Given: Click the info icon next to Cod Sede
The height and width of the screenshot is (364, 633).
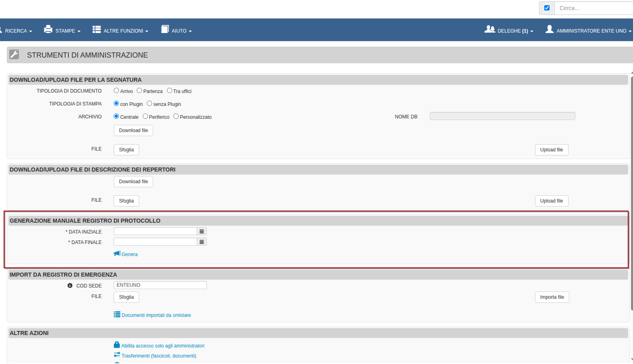Looking at the screenshot, I should (70, 285).
